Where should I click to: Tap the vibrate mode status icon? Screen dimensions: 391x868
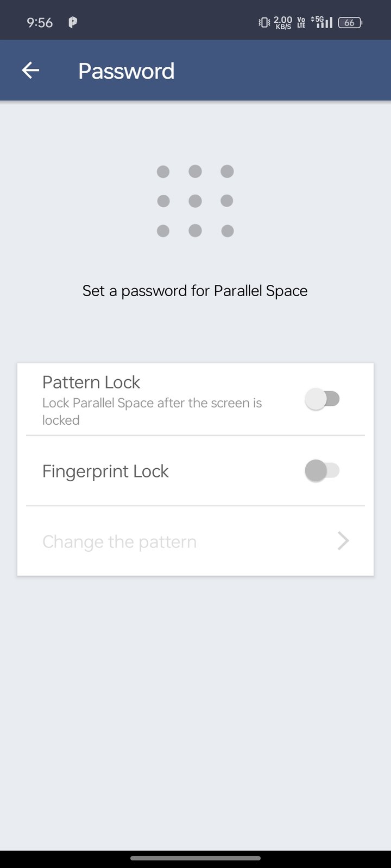(264, 22)
